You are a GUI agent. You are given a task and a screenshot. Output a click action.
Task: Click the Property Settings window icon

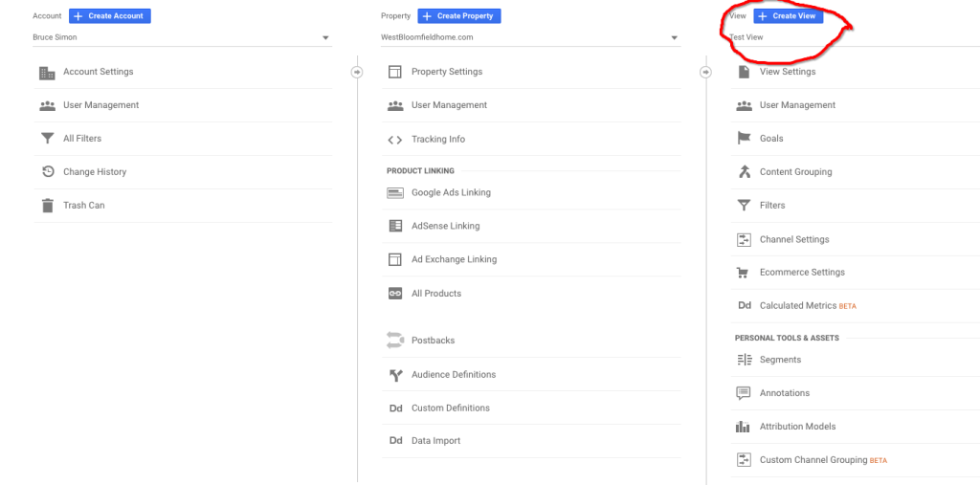click(x=395, y=72)
